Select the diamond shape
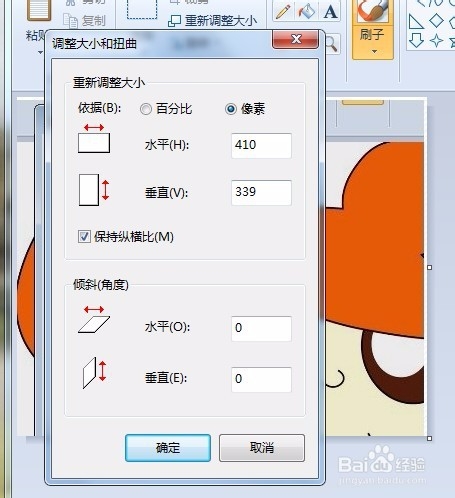The height and width of the screenshot is (498, 455). (x=436, y=21)
